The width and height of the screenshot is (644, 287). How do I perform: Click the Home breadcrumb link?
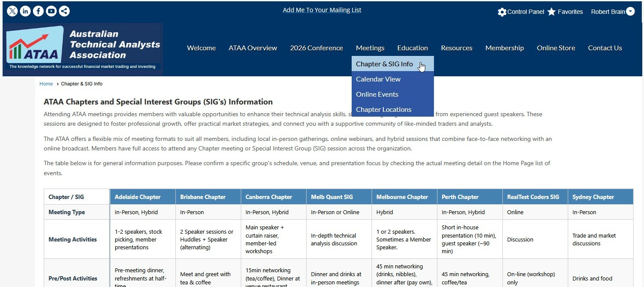click(x=46, y=84)
